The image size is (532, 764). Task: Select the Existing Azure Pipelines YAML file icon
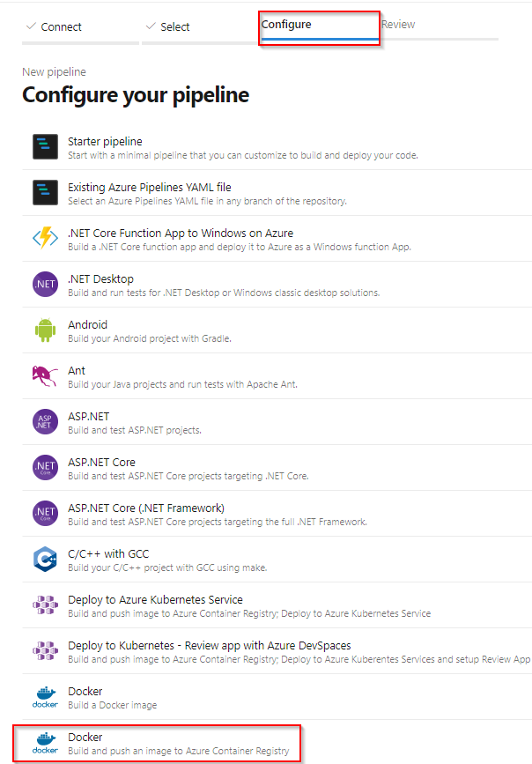point(45,193)
